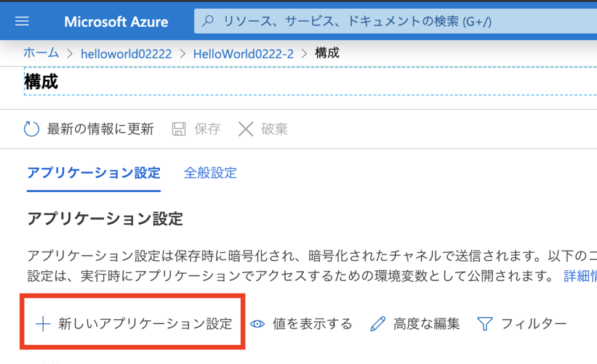The height and width of the screenshot is (364, 597).
Task: Select the アプリケーション設定 tab
Action: tap(94, 173)
